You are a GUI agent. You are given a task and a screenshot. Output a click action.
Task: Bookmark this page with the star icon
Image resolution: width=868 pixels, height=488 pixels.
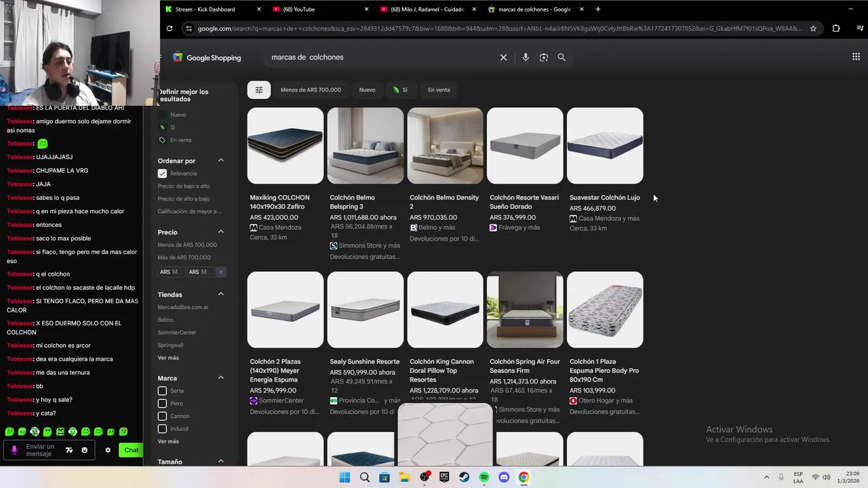(x=813, y=28)
